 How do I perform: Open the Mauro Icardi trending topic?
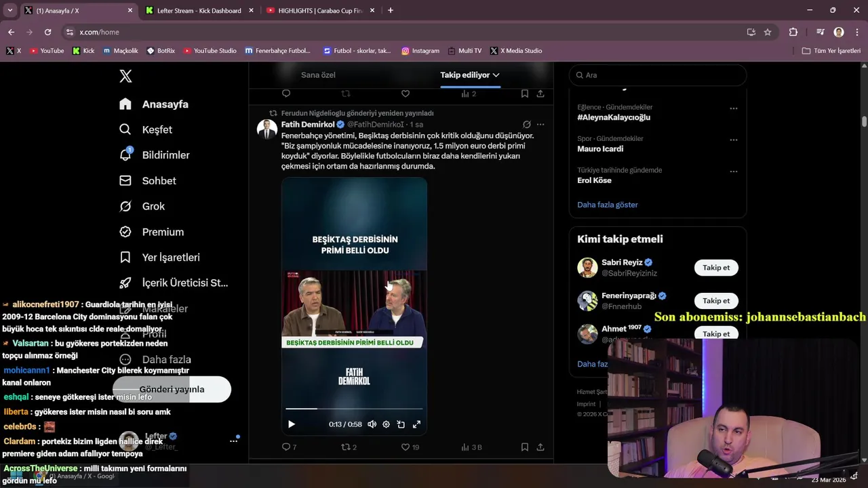pos(600,148)
